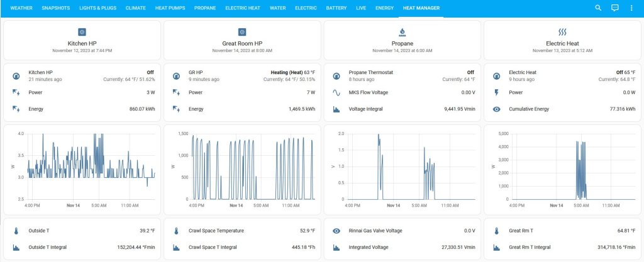
Task: Open Kitchen HP Energy entity row
Action: point(82,109)
